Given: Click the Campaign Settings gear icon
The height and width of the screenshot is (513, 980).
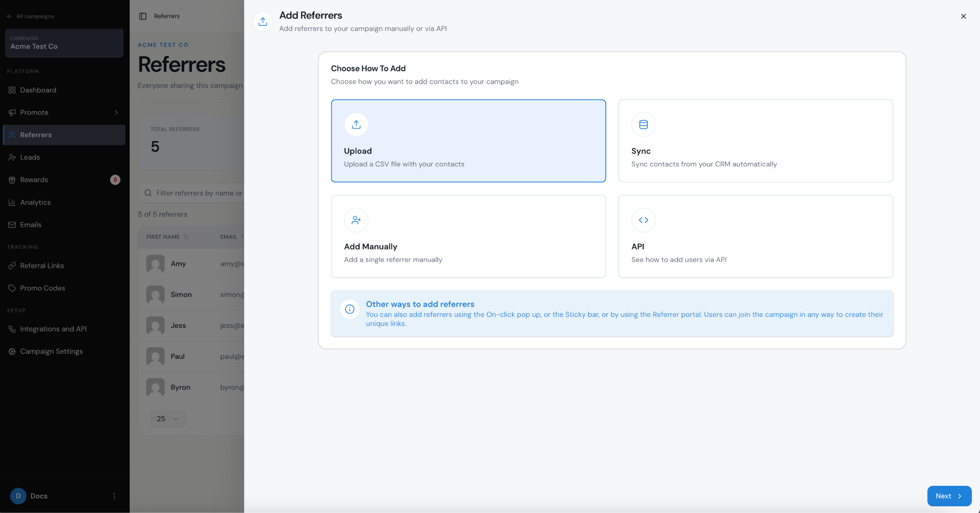Looking at the screenshot, I should (x=12, y=351).
